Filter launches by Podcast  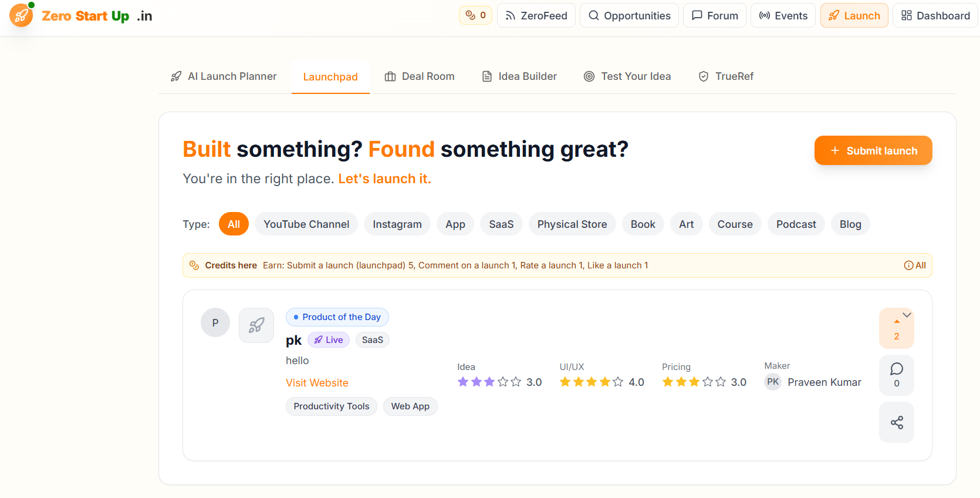(x=796, y=224)
